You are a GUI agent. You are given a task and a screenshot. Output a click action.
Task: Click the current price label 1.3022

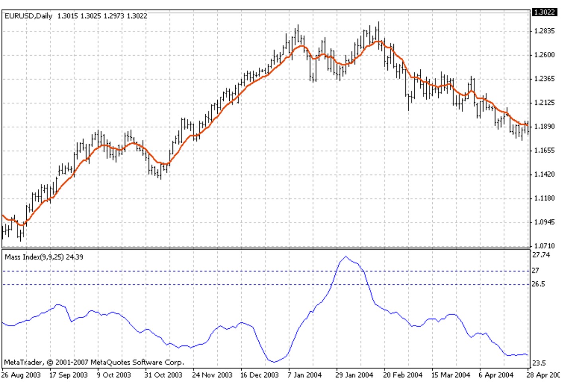click(x=544, y=12)
